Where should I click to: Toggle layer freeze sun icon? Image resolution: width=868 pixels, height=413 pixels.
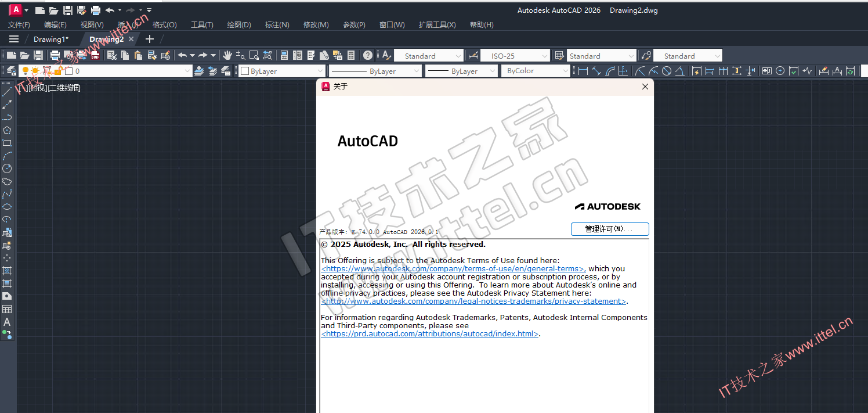[x=35, y=71]
